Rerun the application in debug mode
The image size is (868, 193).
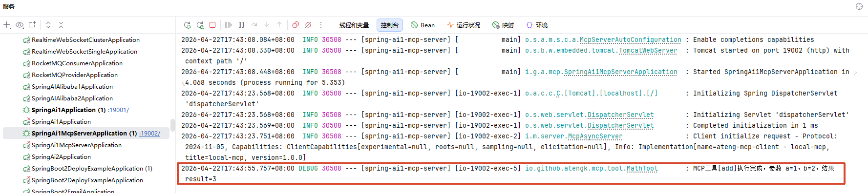click(200, 25)
